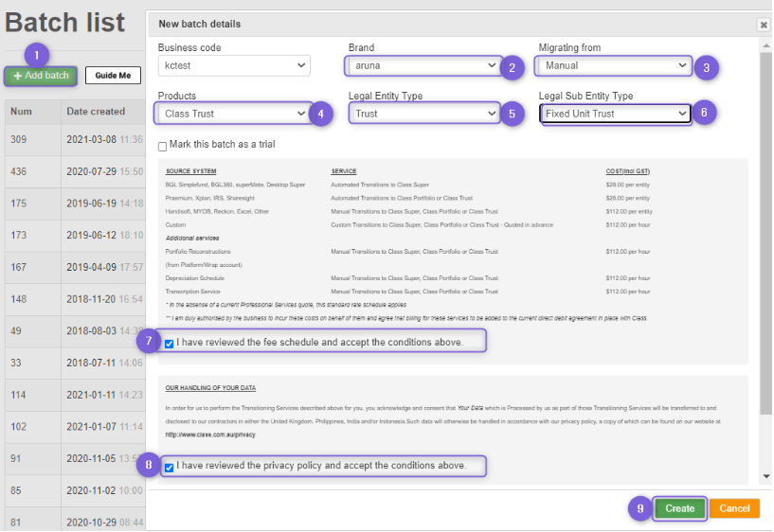
Task: Expand the Products dropdown showing Class Trust
Action: 234,114
